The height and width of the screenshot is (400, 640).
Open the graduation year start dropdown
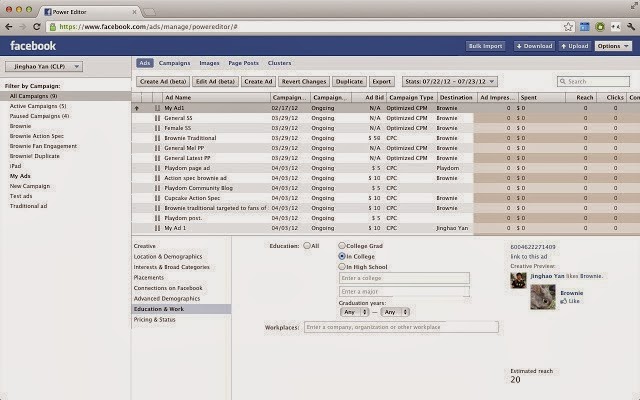click(354, 312)
